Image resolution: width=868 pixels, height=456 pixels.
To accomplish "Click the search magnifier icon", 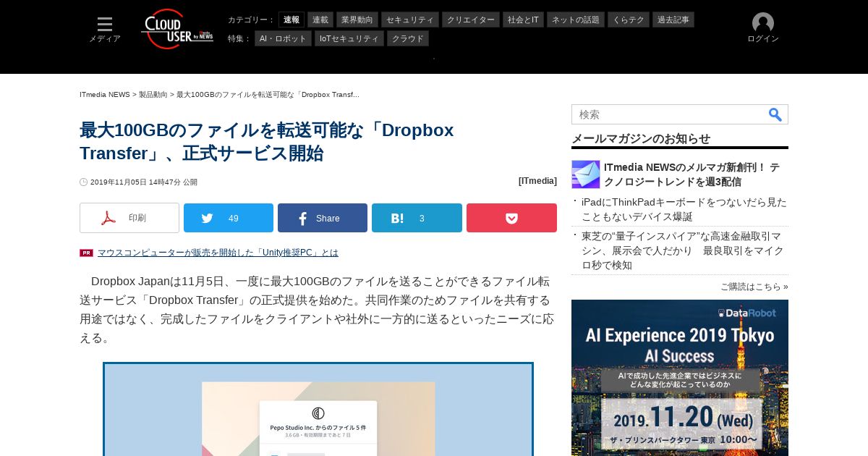I will (775, 114).
